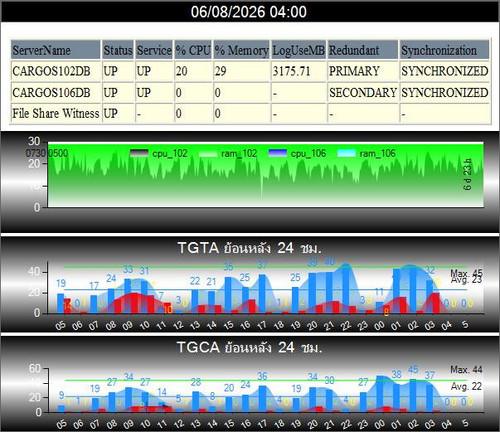Click the cpu_102 legend label
Image resolution: width=500 pixels, height=432 pixels.
[170, 153]
